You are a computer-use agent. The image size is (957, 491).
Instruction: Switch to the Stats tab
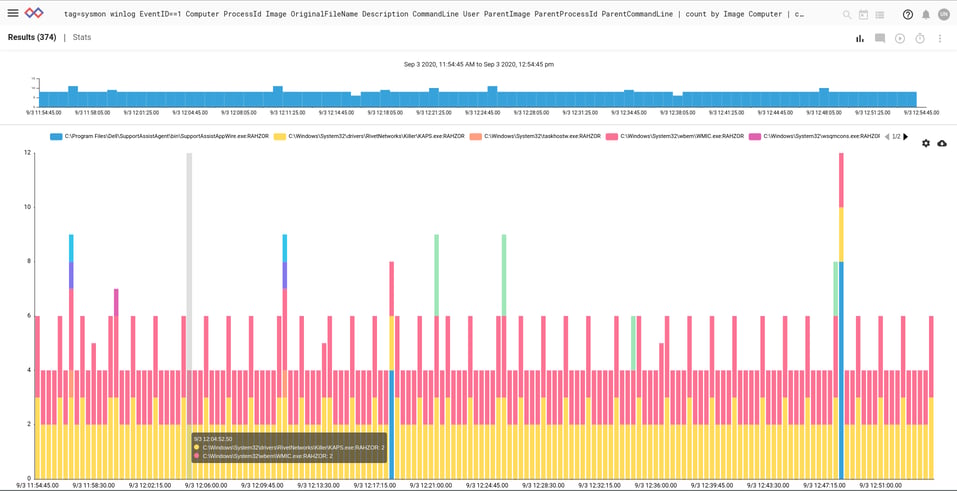coord(82,37)
